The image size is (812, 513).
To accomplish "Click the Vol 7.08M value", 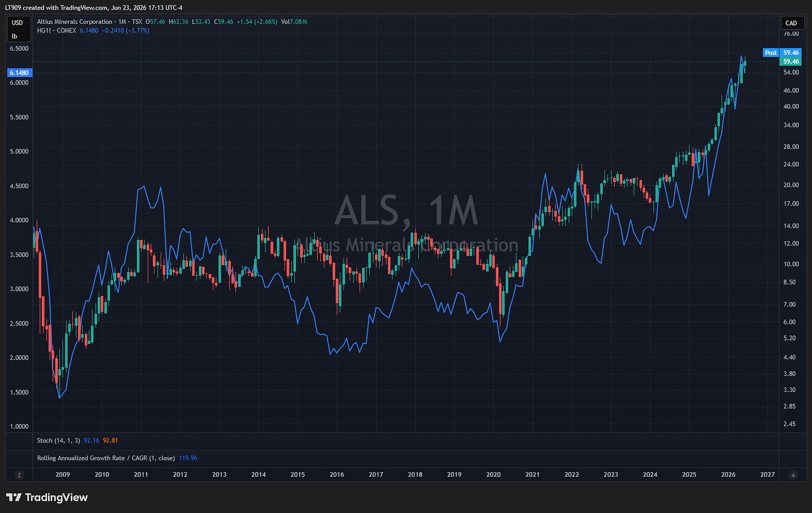I will coord(294,22).
